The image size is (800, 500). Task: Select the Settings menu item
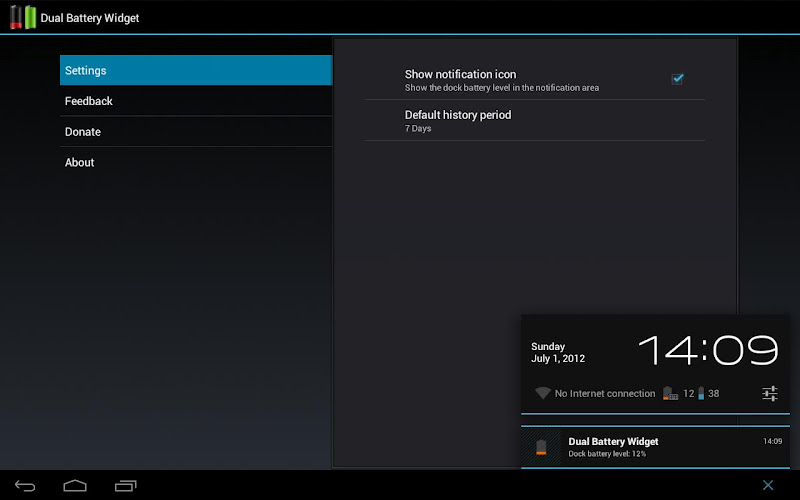coord(196,70)
